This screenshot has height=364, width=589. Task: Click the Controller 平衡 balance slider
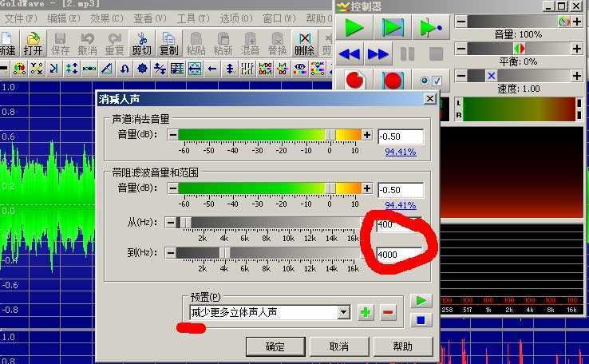pos(519,49)
